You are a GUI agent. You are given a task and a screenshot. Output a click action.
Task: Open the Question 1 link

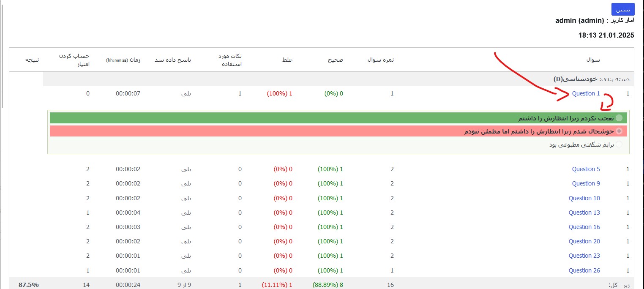coord(586,93)
